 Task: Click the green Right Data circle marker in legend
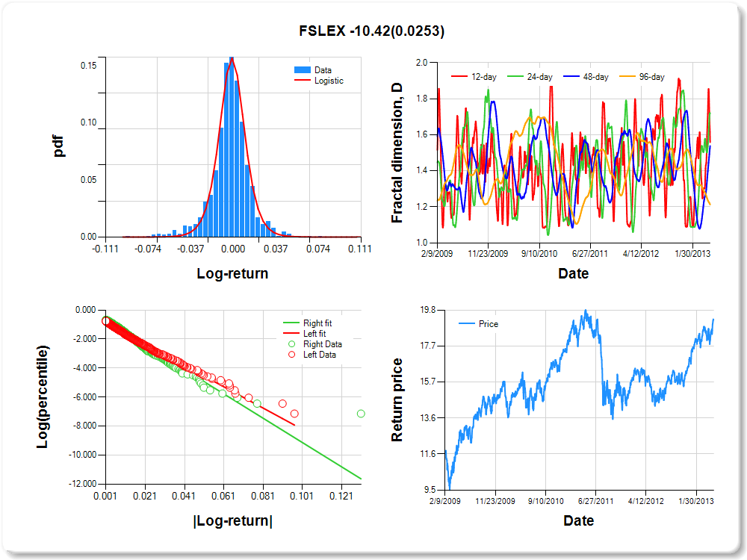pos(291,343)
